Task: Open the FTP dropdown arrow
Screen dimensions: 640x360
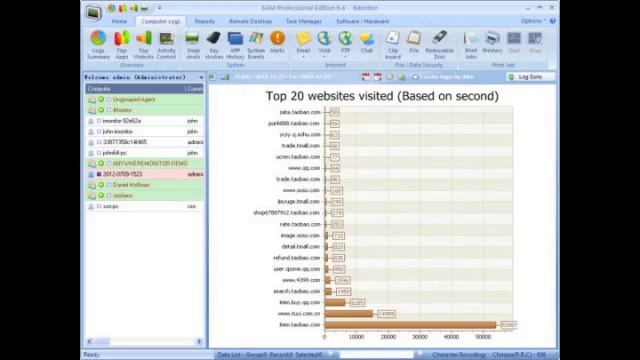Action: (x=345, y=57)
